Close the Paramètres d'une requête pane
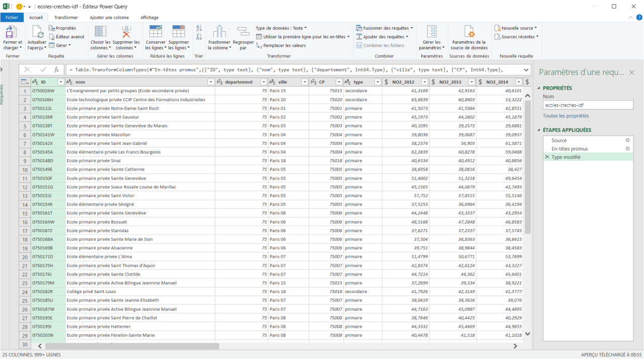Image resolution: width=644 pixels, height=359 pixels. coord(631,73)
